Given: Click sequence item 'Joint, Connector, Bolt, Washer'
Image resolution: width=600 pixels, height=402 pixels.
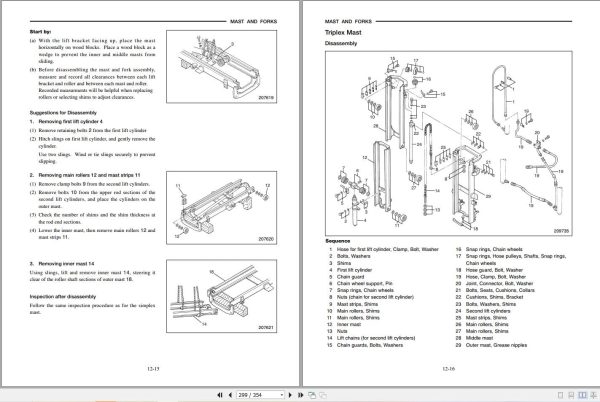Looking at the screenshot, I should [499, 283].
